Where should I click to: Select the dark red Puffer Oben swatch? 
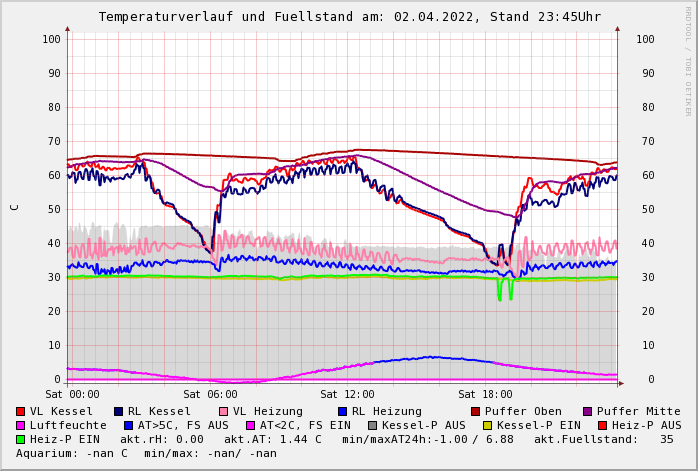476,412
